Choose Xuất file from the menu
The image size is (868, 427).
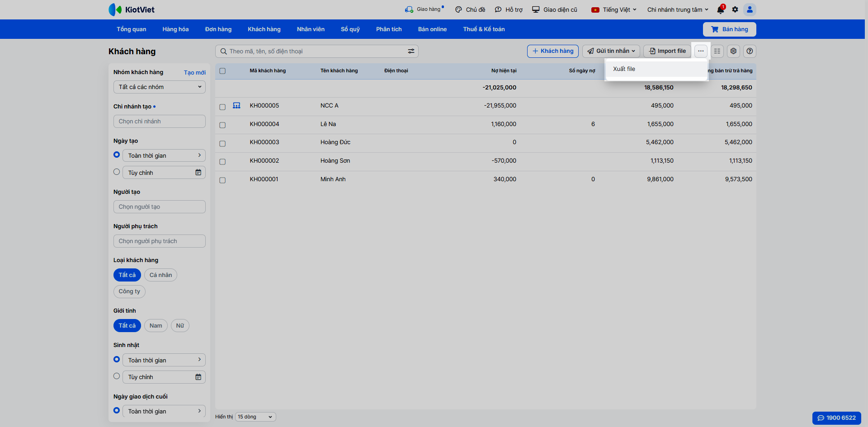pyautogui.click(x=656, y=69)
